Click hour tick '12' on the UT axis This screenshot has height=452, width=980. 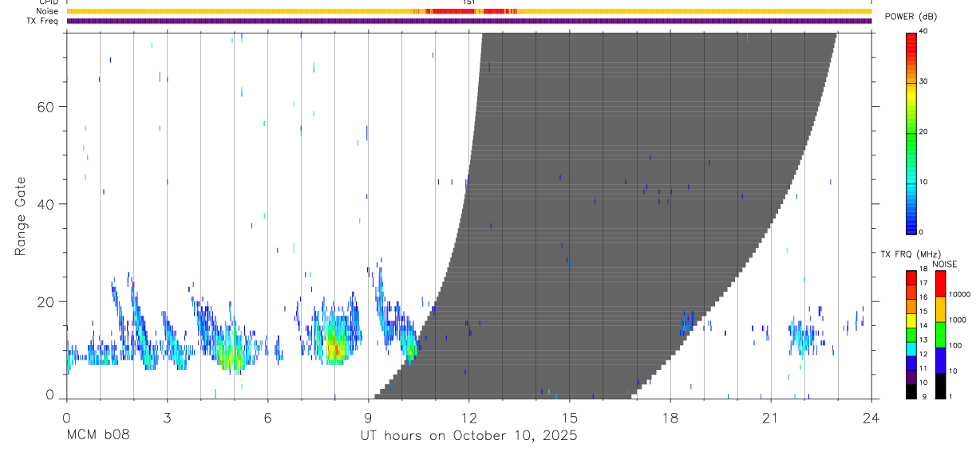(x=468, y=418)
